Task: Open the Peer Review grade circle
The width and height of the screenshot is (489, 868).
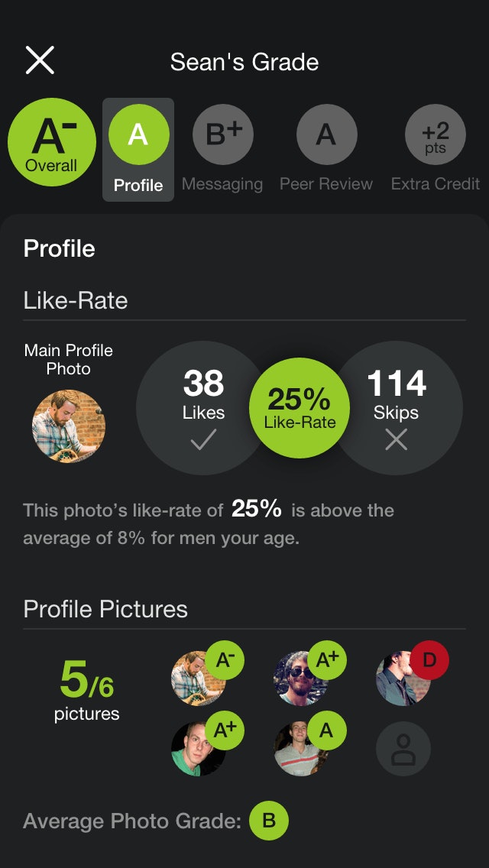Action: (327, 134)
